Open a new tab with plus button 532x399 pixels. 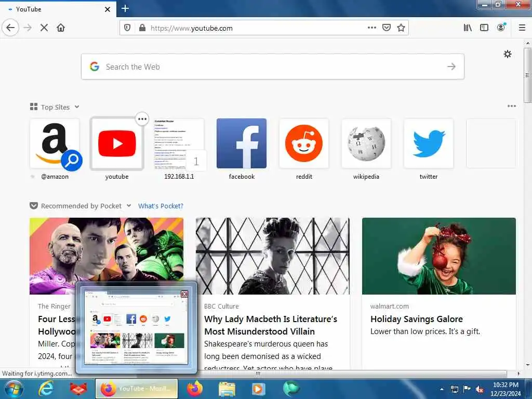(x=125, y=8)
